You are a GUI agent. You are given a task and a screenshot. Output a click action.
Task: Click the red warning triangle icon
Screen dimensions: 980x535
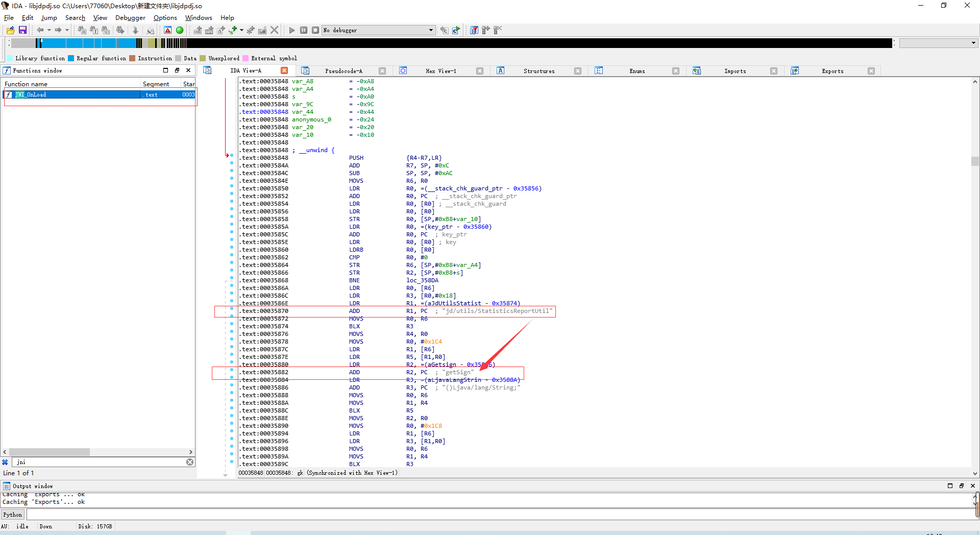(167, 30)
